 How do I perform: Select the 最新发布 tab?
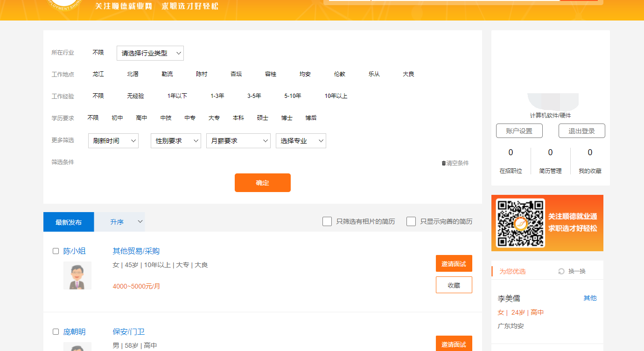point(69,222)
